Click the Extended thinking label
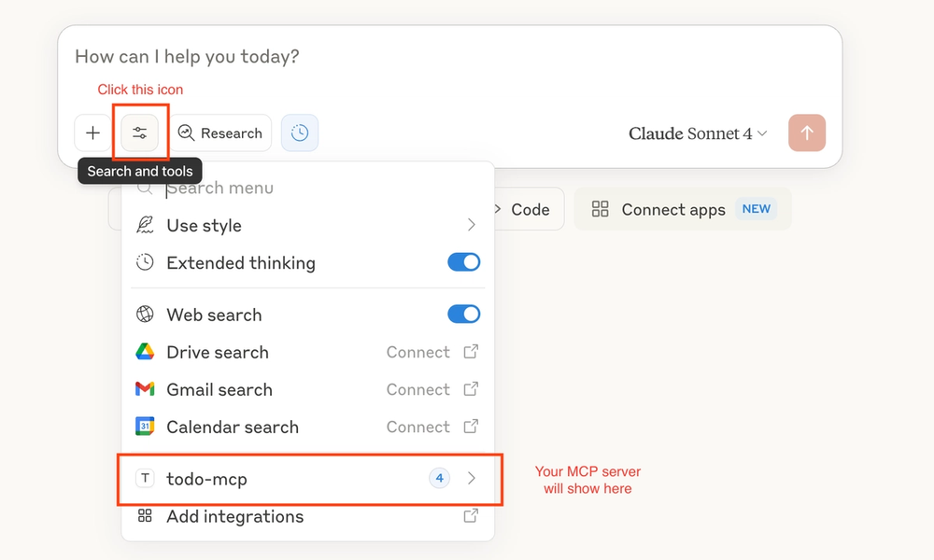The image size is (934, 560). [241, 263]
